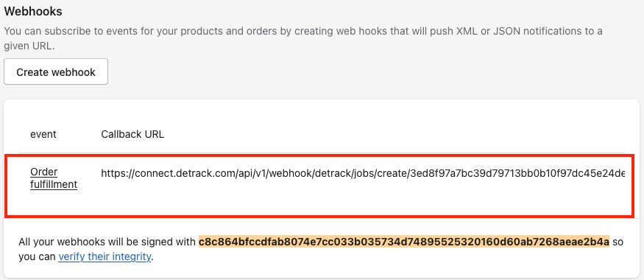This screenshot has width=644, height=280.
Task: Click the "All your webhooks will be signed with" text
Action: [x=107, y=242]
